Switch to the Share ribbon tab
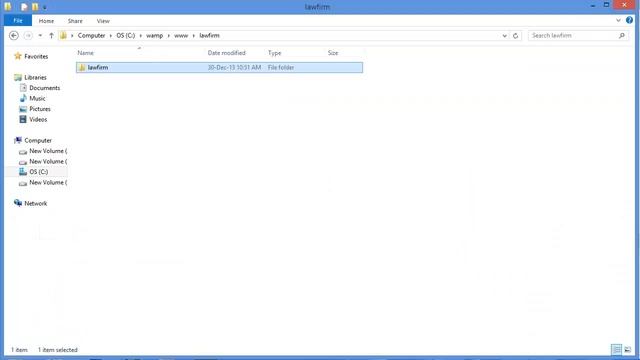 point(75,21)
